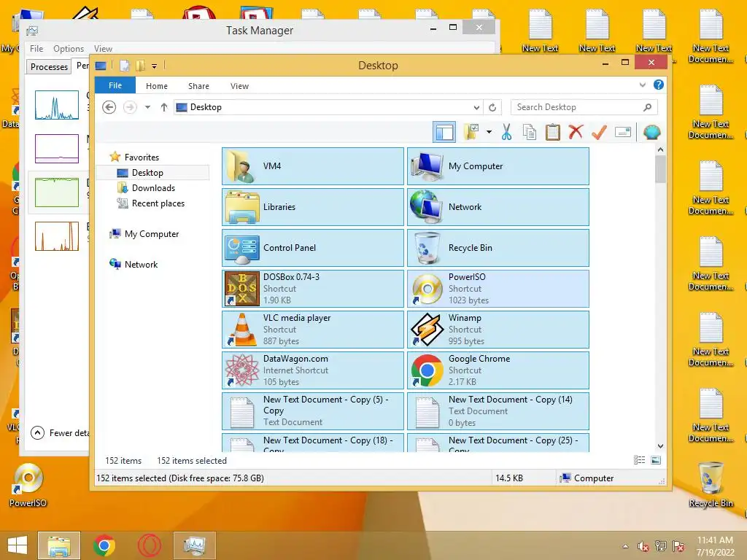Select the VM4 folder item
747x560 pixels.
tap(312, 166)
